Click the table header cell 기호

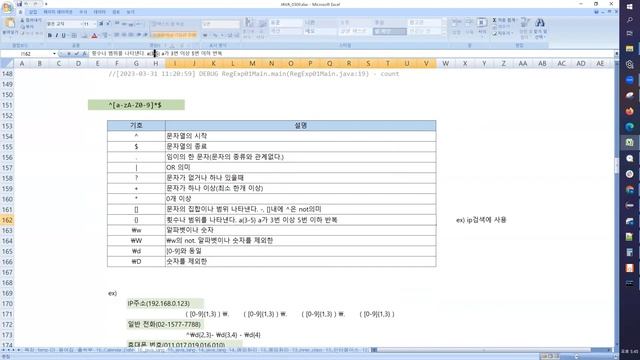pyautogui.click(x=136, y=126)
